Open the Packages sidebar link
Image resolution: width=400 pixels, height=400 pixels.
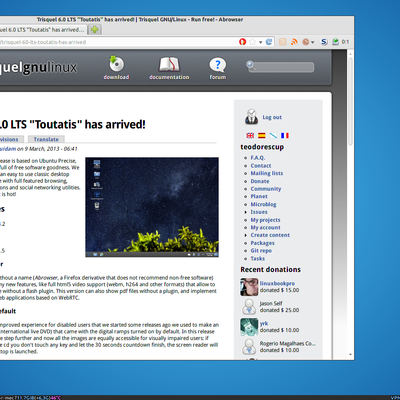pos(262,243)
